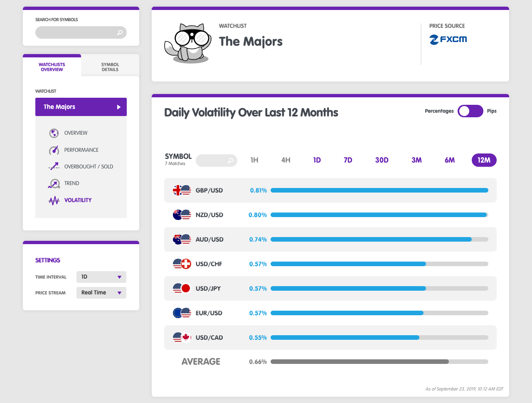Click the USD/CAD flag pair icon
Screen dimensions: 532x403
click(182, 337)
